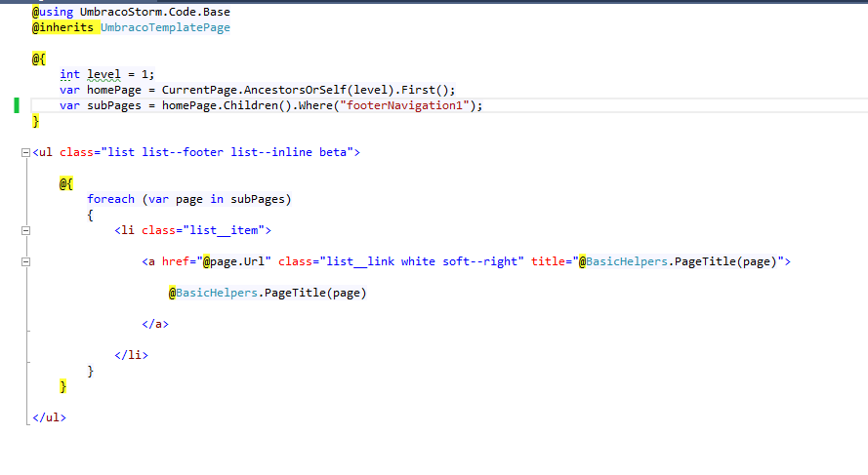The image size is (868, 475).
Task: Click the AncestorsOrSelf method call
Action: pyautogui.click(x=295, y=90)
